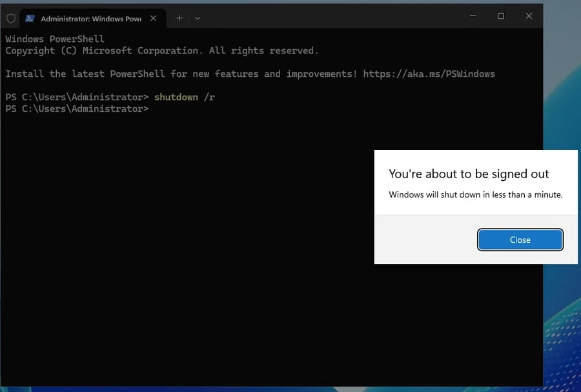The width and height of the screenshot is (581, 392).
Task: Click on the "shutdown /r" command text
Action: point(184,97)
